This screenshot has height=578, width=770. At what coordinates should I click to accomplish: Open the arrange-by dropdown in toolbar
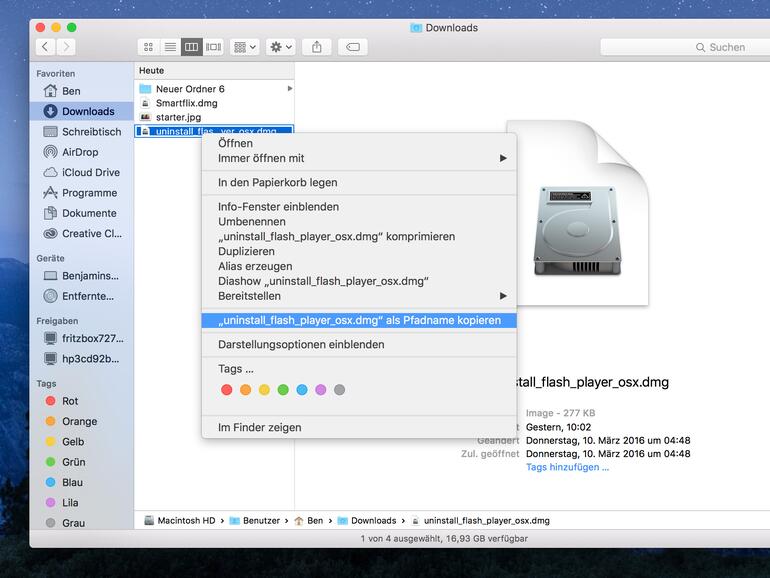(x=244, y=47)
